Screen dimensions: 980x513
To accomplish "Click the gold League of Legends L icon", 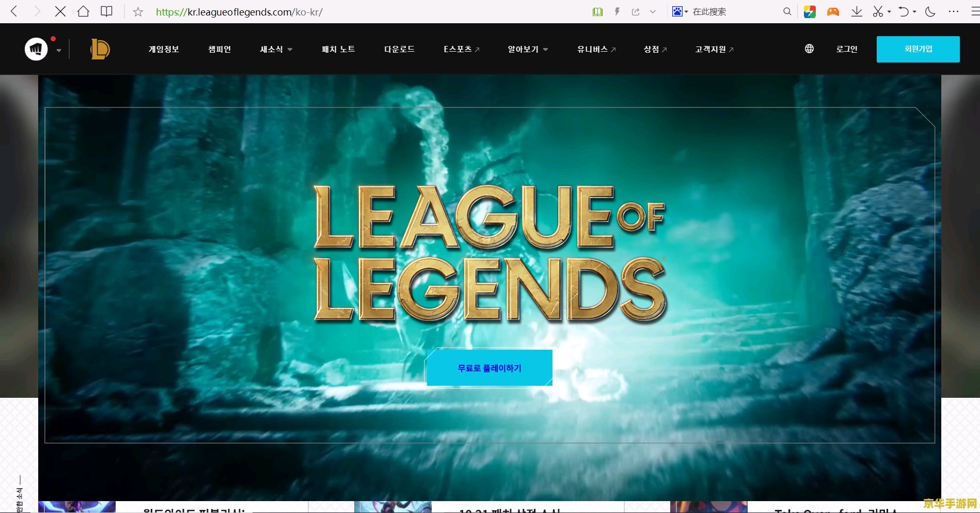I will click(100, 49).
